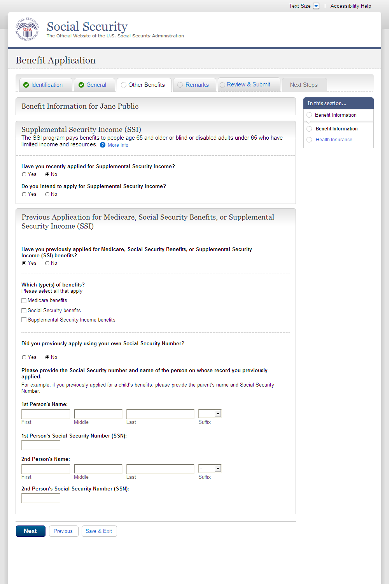Click the green checkmark on Identification tab
Image resolution: width=392 pixels, height=587 pixels.
26,85
